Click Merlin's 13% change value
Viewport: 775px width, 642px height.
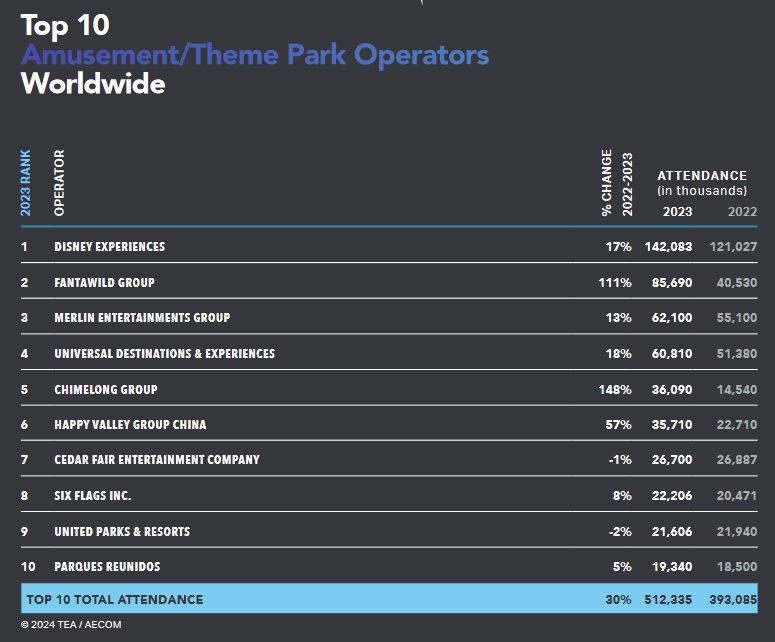[x=618, y=318]
